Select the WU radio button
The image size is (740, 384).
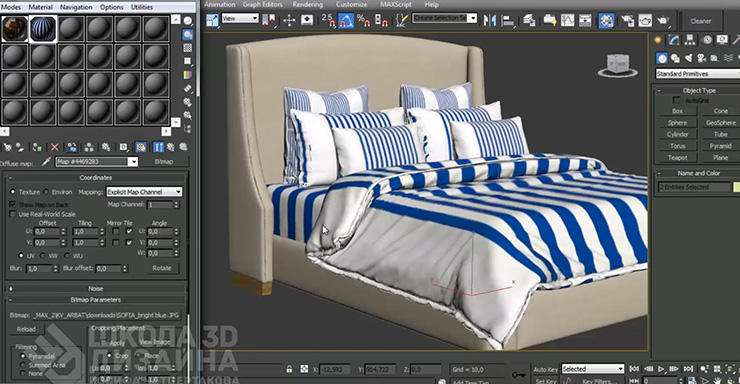pyautogui.click(x=67, y=255)
